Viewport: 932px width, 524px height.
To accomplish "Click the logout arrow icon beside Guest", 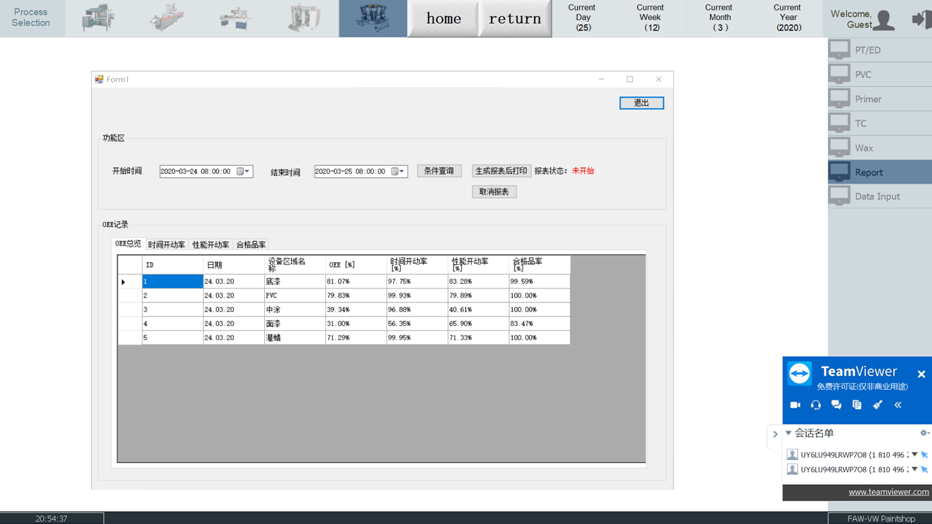I will [920, 19].
